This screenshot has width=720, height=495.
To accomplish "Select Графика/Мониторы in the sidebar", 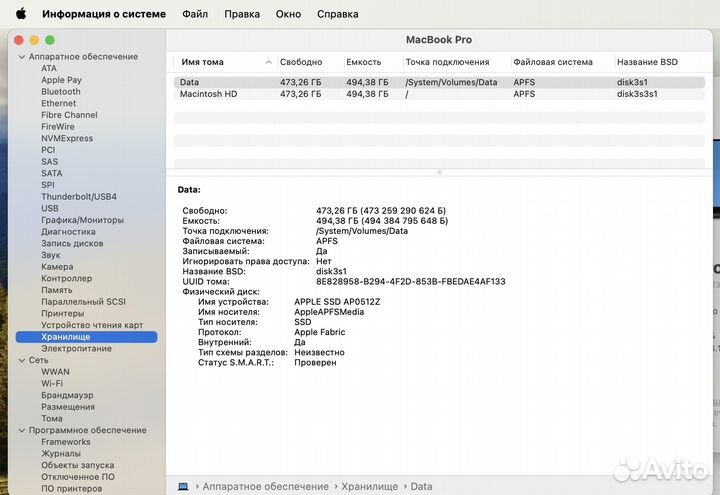I will tap(83, 220).
